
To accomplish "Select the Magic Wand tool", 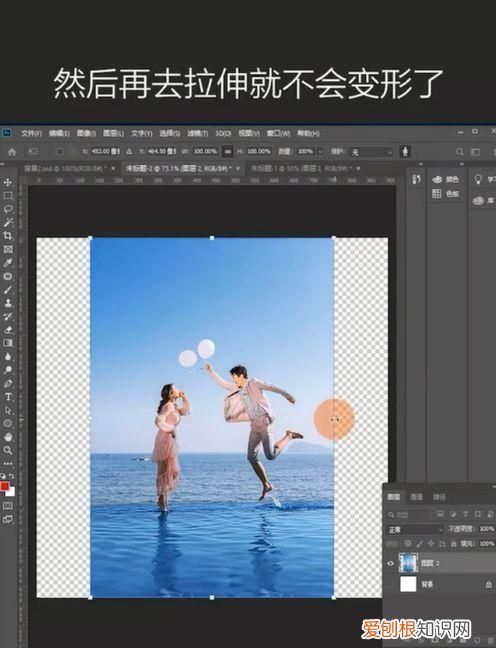I will click(8, 222).
